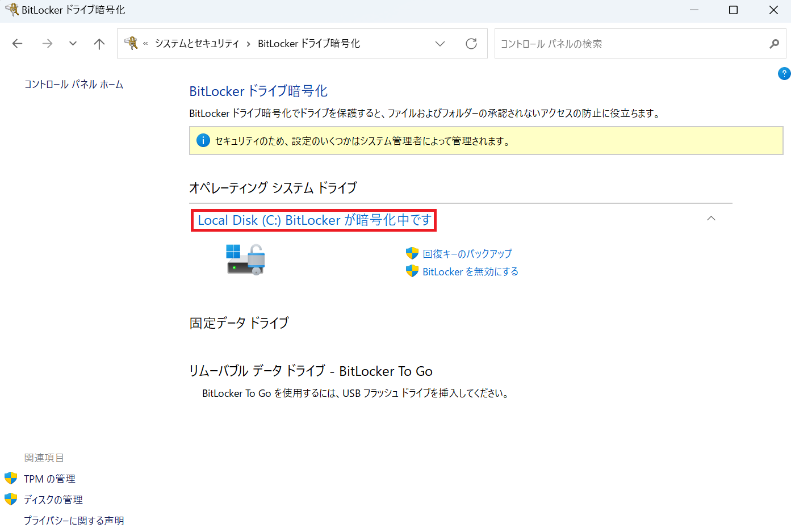Click the Windows drive with padlock icon
The width and height of the screenshot is (791, 532).
point(246,260)
